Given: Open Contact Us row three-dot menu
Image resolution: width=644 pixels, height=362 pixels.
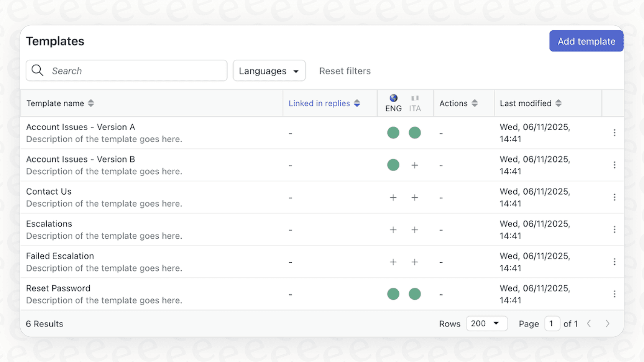Looking at the screenshot, I should click(x=614, y=197).
